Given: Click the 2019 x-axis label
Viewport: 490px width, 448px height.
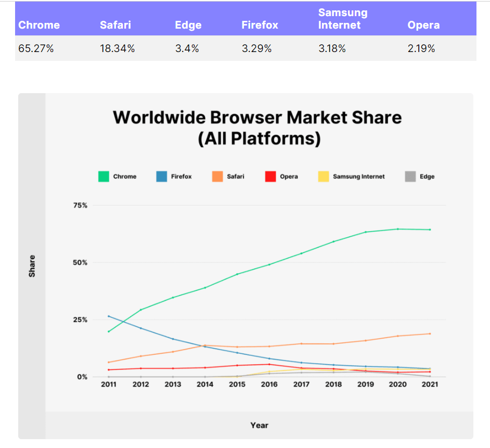Looking at the screenshot, I should [x=366, y=385].
